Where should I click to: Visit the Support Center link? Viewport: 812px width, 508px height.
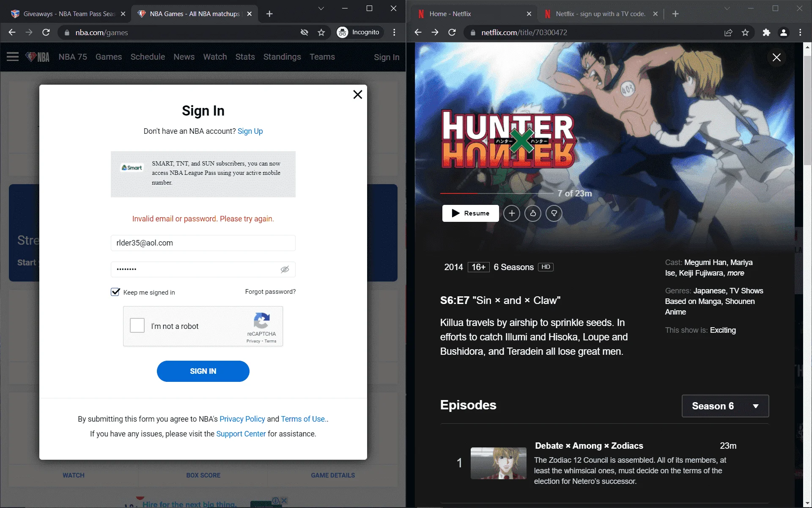pos(241,434)
